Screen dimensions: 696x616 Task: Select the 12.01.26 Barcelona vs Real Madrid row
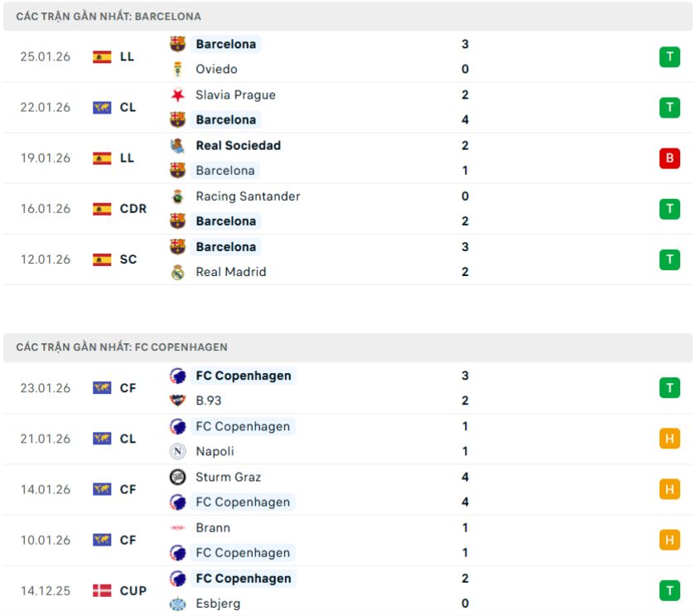pos(348,259)
